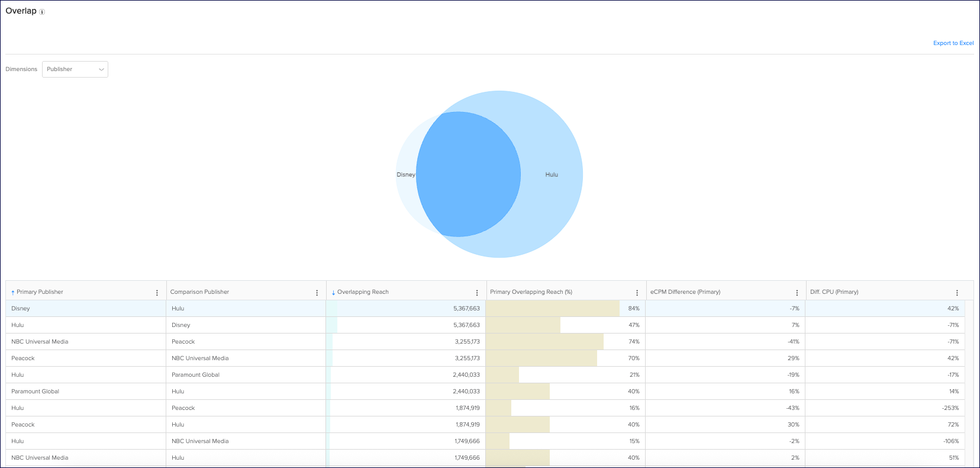Screen dimensions: 980x468
Task: Click the 21% primary overlapping reach value
Action: (x=634, y=375)
